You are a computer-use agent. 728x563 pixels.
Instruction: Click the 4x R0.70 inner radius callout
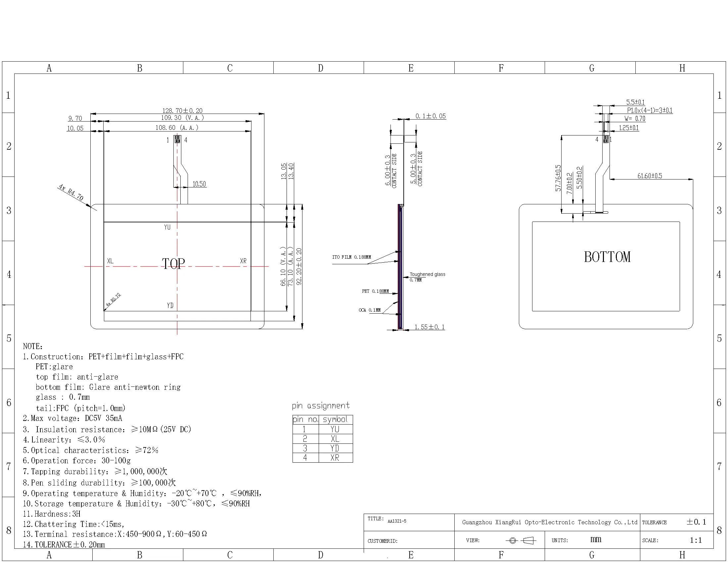[113, 299]
